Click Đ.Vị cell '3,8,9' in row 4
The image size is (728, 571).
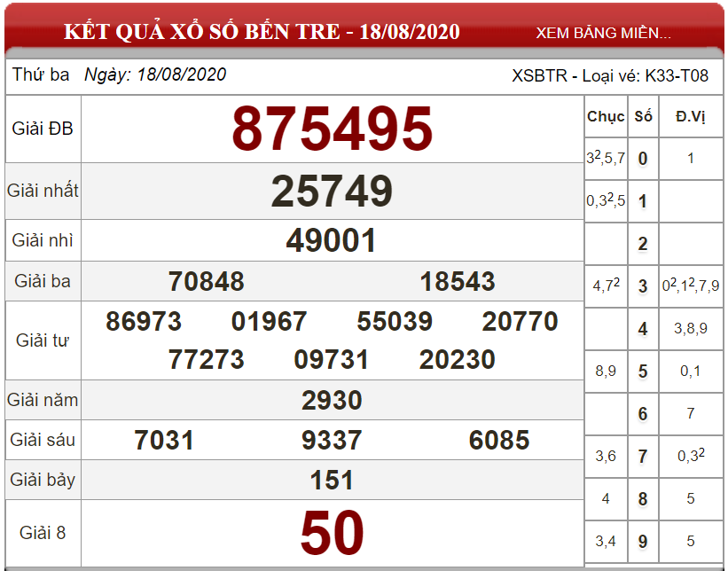pyautogui.click(x=691, y=329)
